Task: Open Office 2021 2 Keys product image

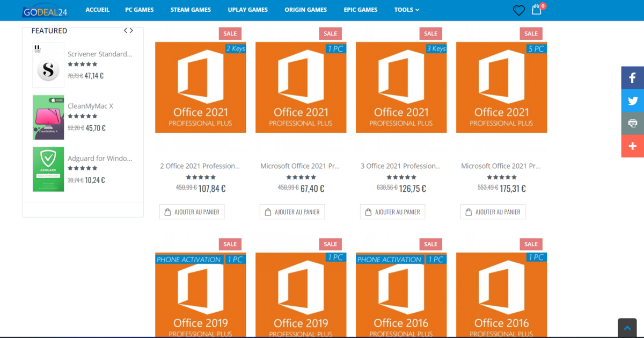Action: pyautogui.click(x=201, y=87)
